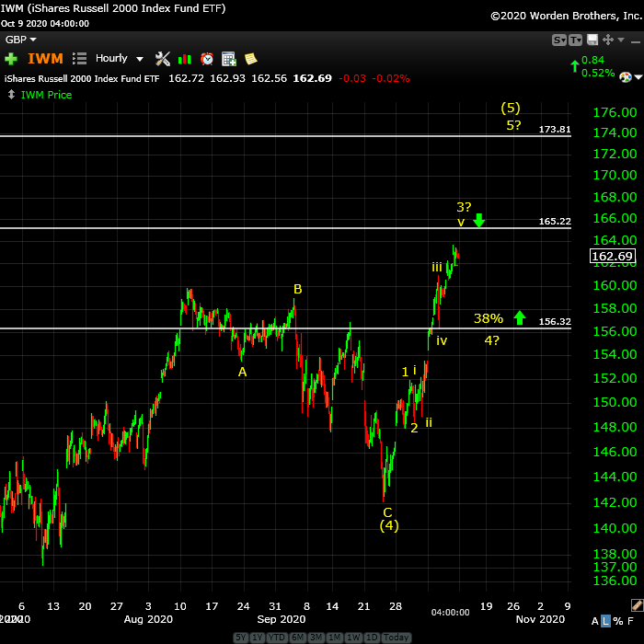The width and height of the screenshot is (644, 644).
Task: Switch to % percent scale
Action: click(x=617, y=621)
